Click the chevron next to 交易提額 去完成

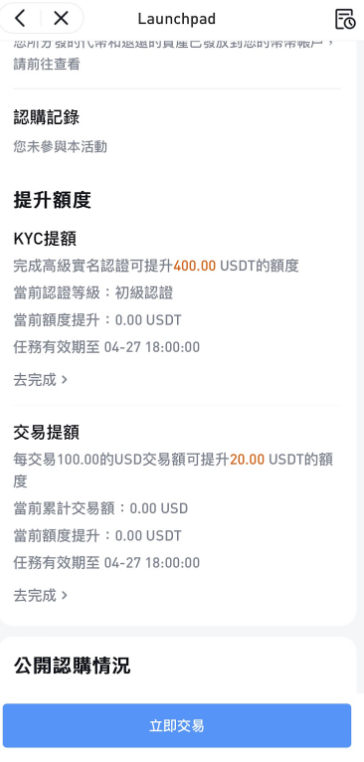pos(65,596)
